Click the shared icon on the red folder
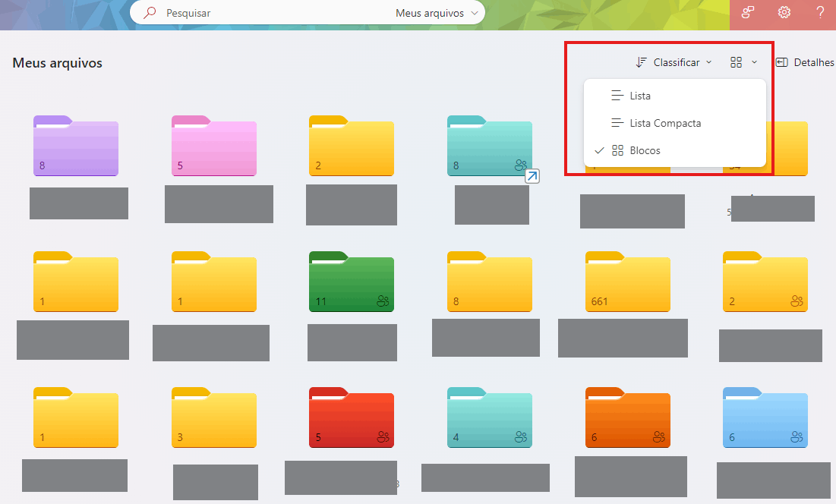 [383, 437]
